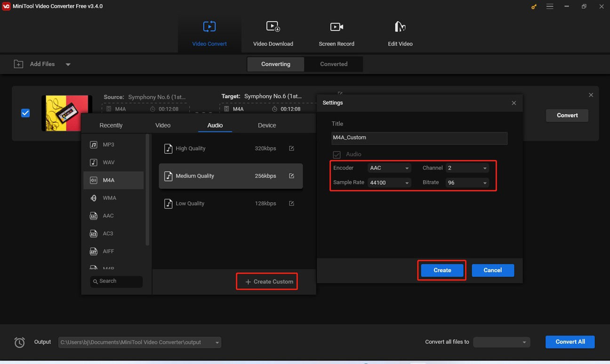Click the format Search field
The height and width of the screenshot is (364, 610).
pos(116,281)
